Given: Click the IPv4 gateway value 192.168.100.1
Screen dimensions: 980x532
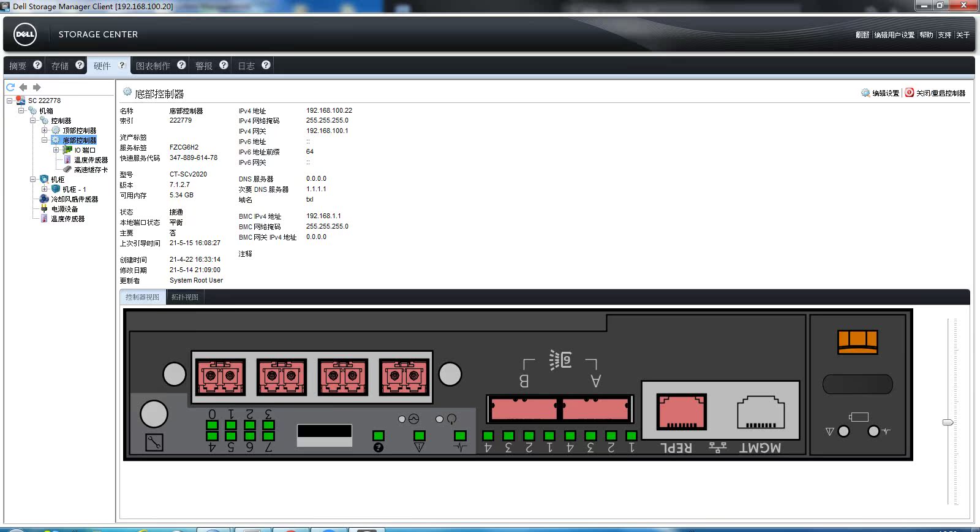Looking at the screenshot, I should [x=327, y=131].
